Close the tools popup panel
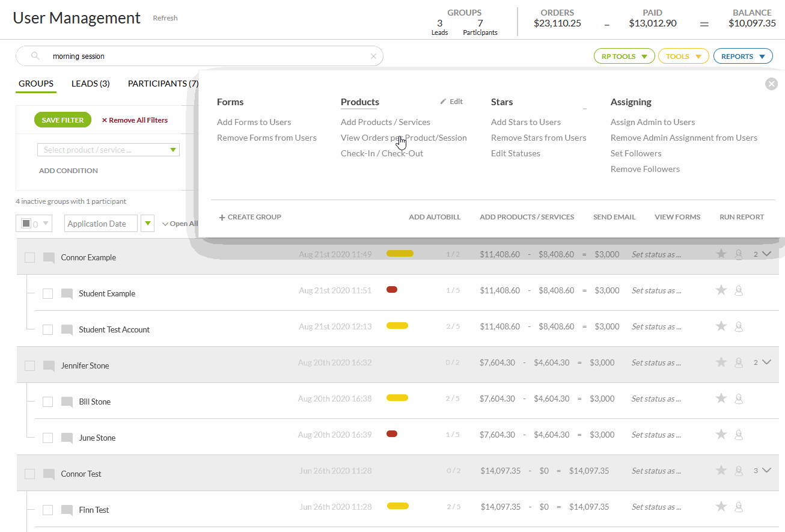 pos(772,84)
